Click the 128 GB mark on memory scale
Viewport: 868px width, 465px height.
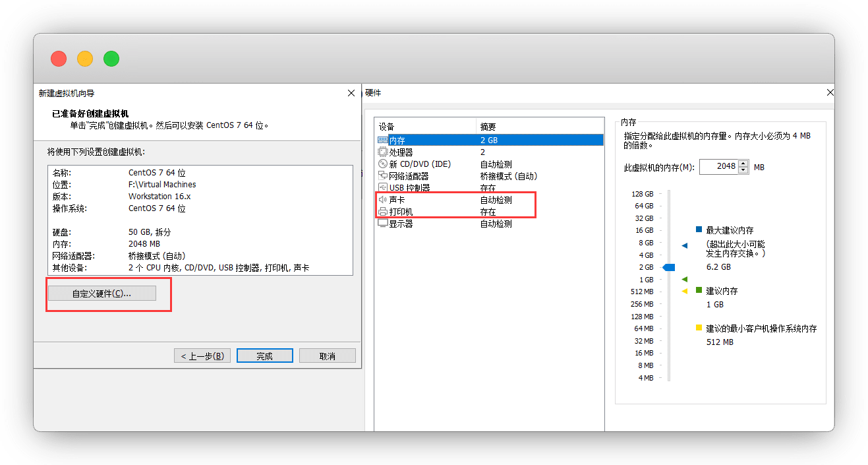point(642,194)
